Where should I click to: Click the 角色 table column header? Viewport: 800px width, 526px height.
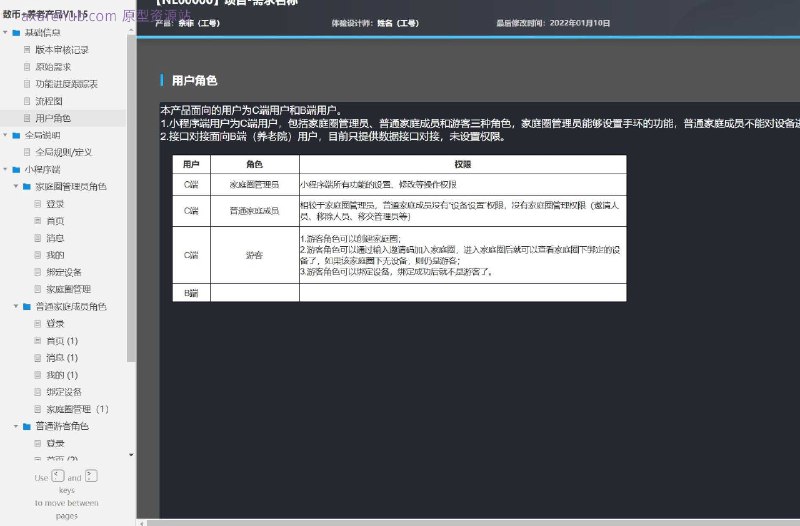click(x=255, y=164)
